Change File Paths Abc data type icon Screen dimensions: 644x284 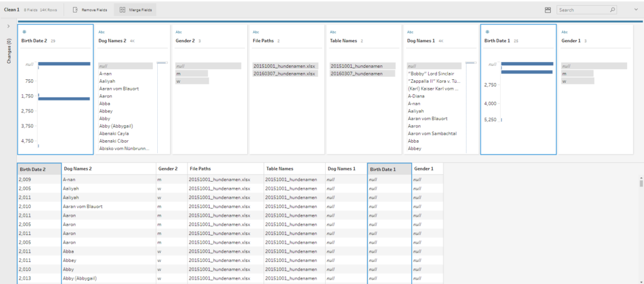point(255,32)
